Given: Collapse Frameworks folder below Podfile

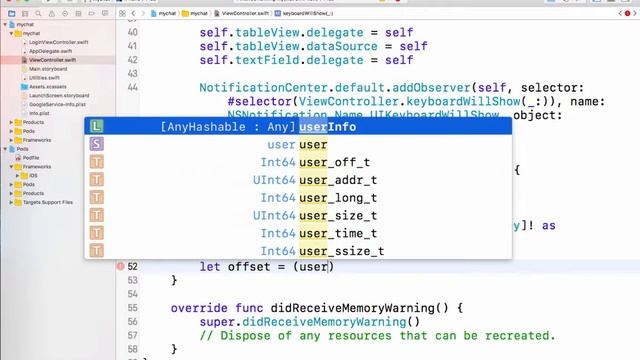Looking at the screenshot, I should click(11, 167).
